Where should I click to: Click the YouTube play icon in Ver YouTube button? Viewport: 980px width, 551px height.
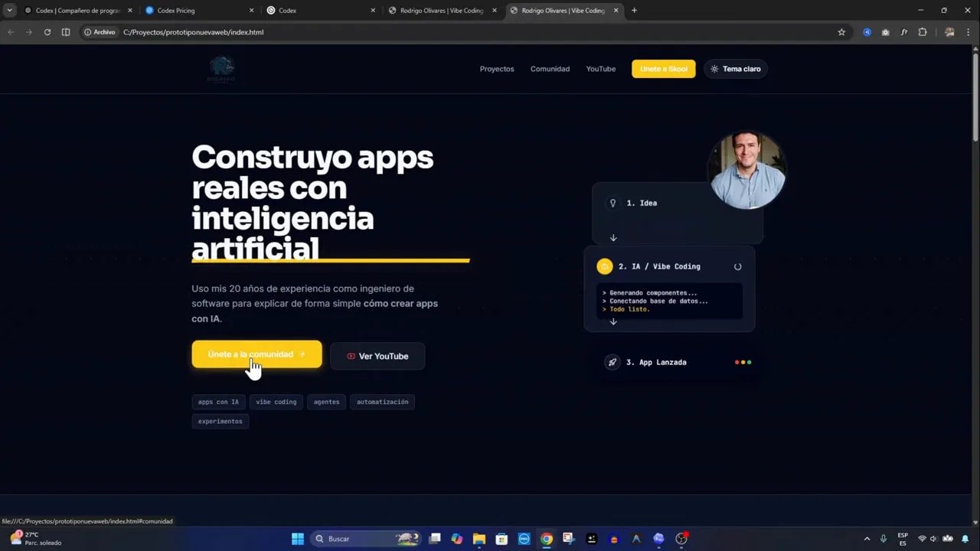coord(351,356)
